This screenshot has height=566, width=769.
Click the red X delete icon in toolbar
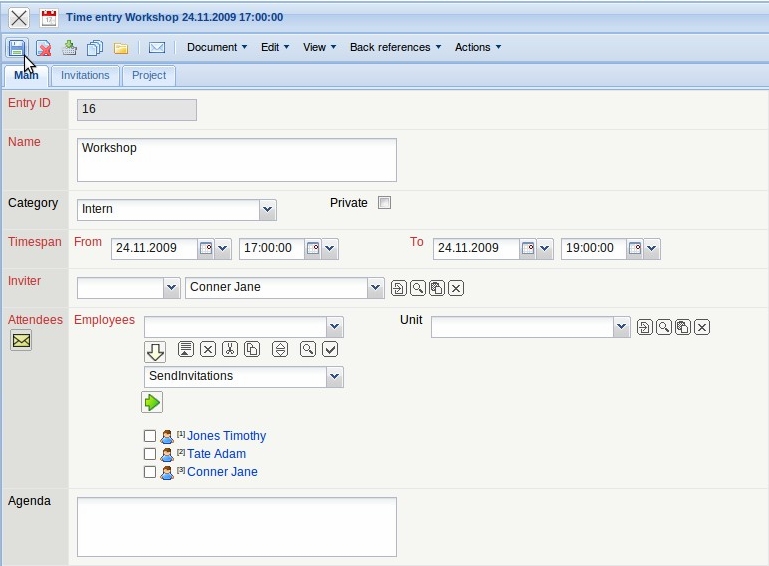[x=44, y=48]
